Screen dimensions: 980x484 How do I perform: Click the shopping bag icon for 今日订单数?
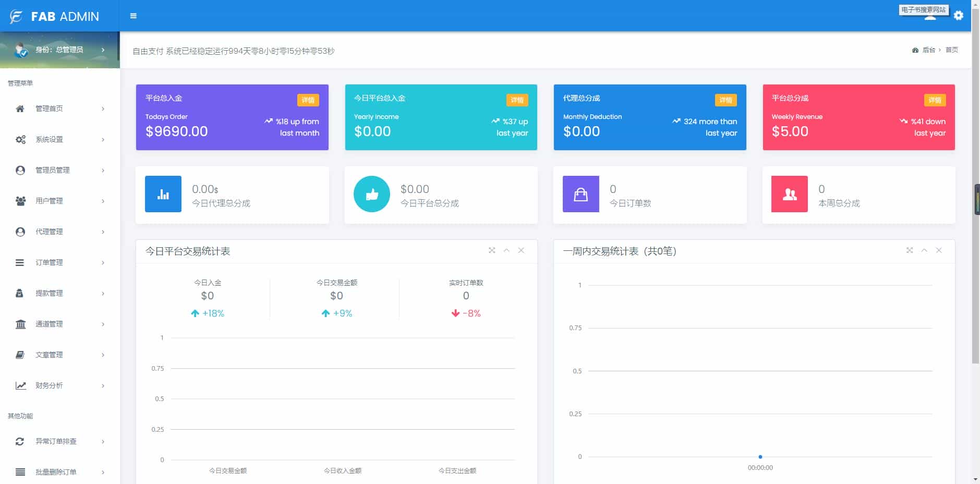coord(580,194)
